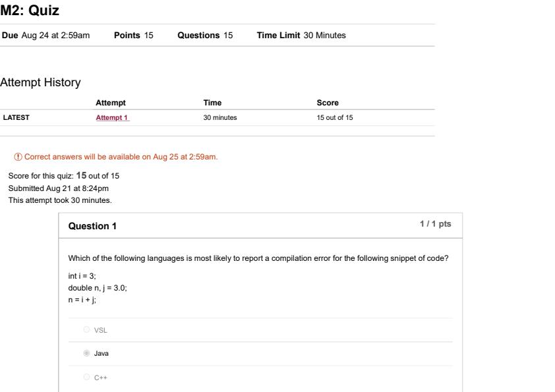Click the Submitted Aug 21 timestamp text

[x=59, y=188]
